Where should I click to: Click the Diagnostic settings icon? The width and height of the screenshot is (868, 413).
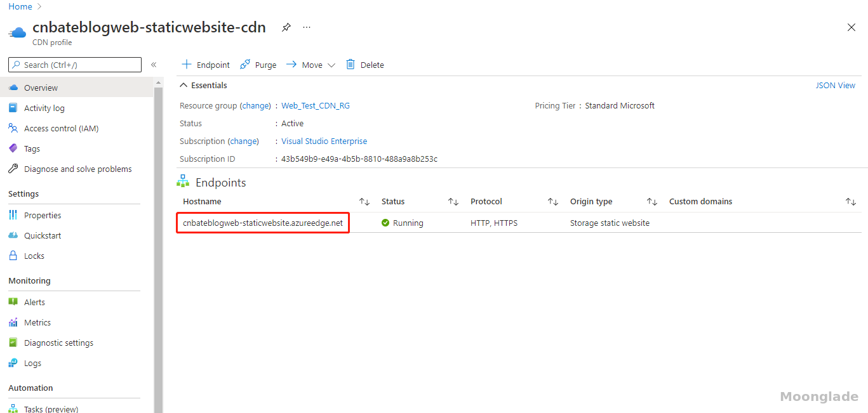[13, 343]
